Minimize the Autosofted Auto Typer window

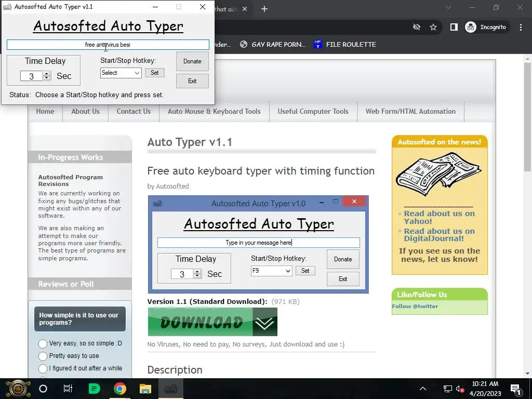pyautogui.click(x=155, y=7)
